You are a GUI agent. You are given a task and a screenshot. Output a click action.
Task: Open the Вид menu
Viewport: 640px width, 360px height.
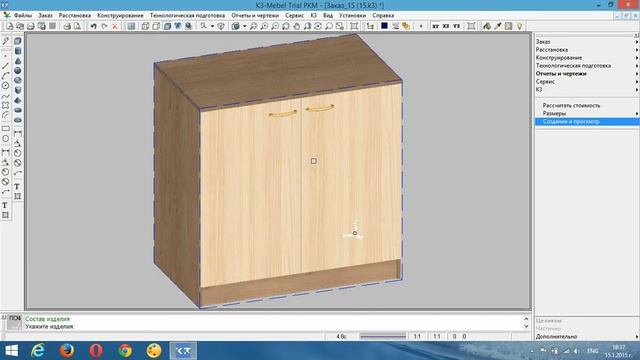coord(328,16)
